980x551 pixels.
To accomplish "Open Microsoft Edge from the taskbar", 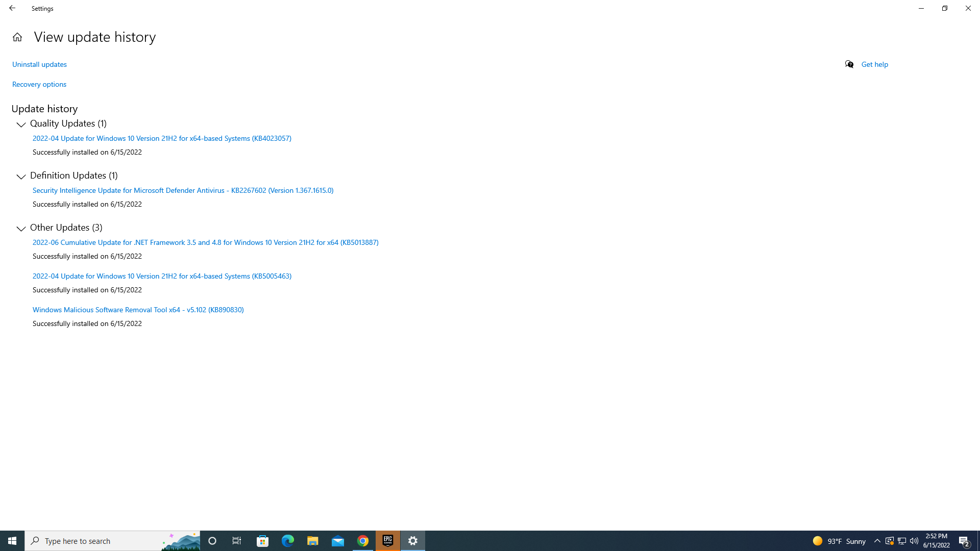I will [287, 540].
